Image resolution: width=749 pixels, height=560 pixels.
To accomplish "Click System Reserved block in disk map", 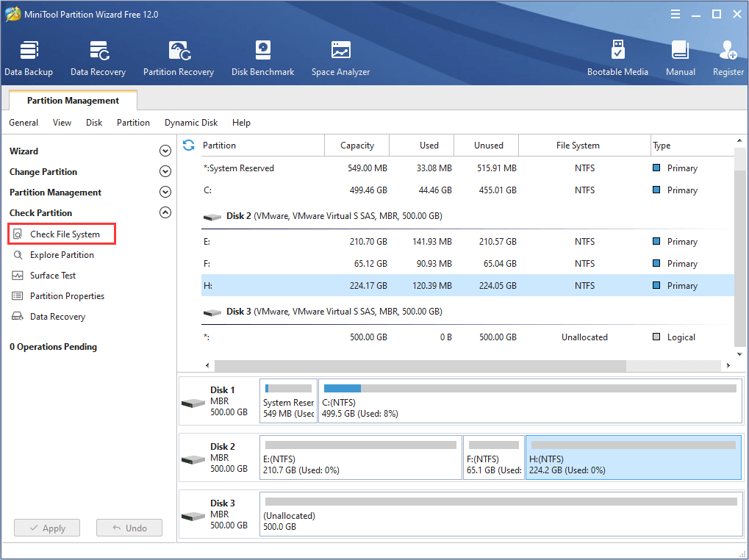I will tap(288, 401).
